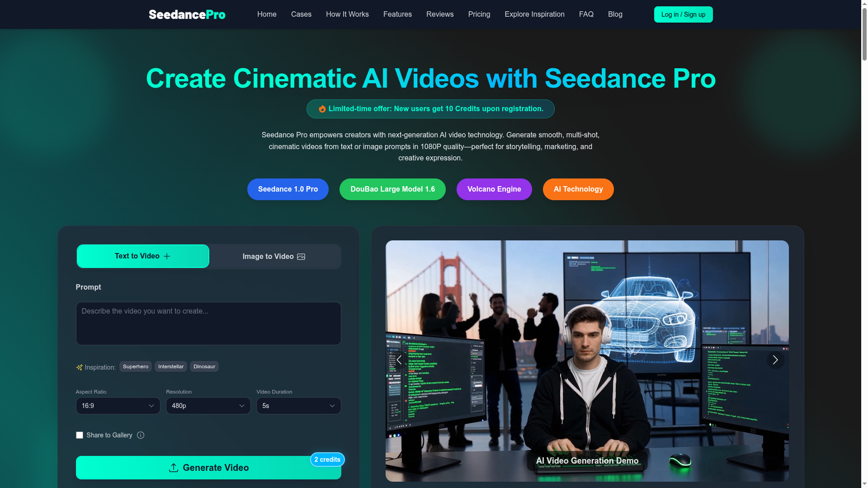Image resolution: width=868 pixels, height=488 pixels.
Task: Open the Blog nav item
Action: (615, 14)
